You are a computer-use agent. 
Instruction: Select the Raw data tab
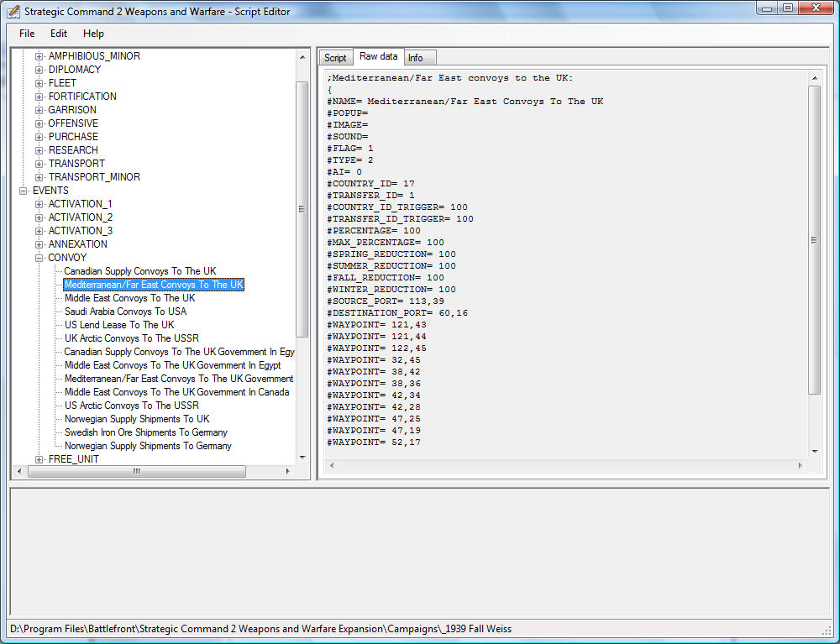pos(378,56)
